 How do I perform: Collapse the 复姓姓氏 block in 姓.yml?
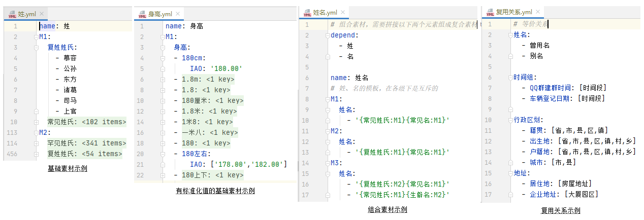(x=36, y=48)
